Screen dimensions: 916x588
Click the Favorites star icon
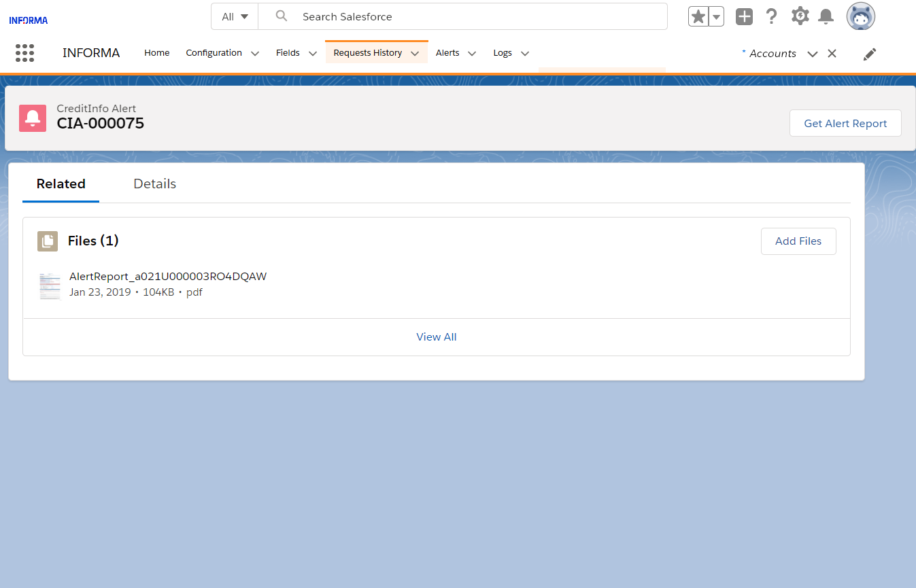point(698,17)
